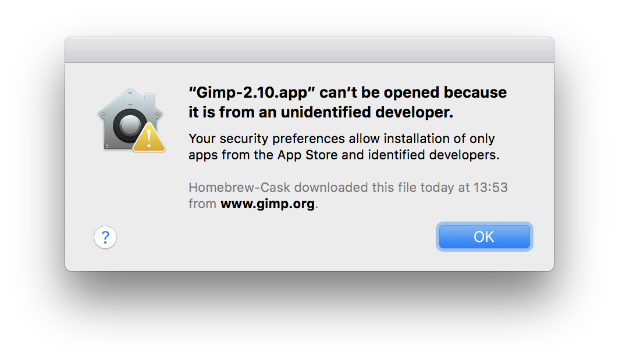
Task: Select the bold gimp.org website text
Action: click(268, 205)
